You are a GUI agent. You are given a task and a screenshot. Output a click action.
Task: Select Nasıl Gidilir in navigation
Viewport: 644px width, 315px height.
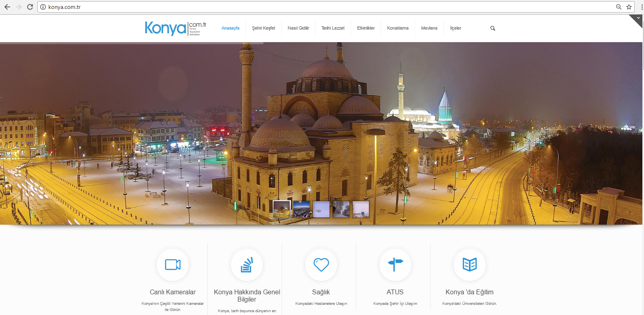pos(298,28)
